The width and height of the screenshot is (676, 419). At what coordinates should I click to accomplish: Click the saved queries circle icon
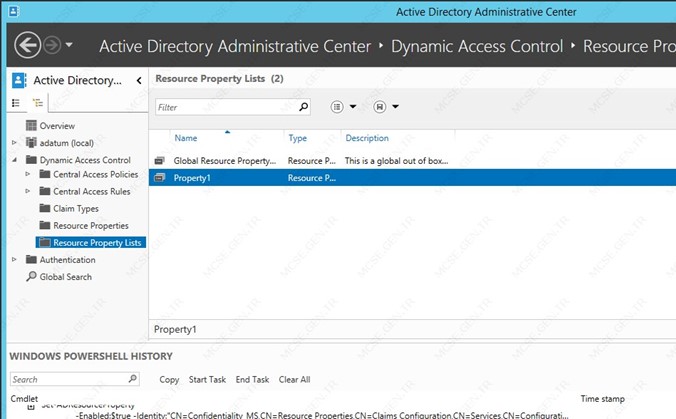click(x=380, y=106)
